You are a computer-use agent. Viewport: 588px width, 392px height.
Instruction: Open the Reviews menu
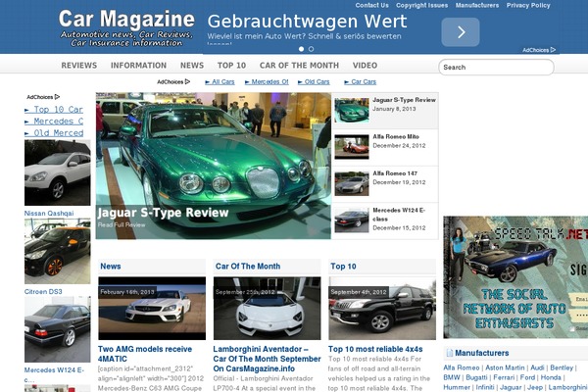click(x=78, y=66)
